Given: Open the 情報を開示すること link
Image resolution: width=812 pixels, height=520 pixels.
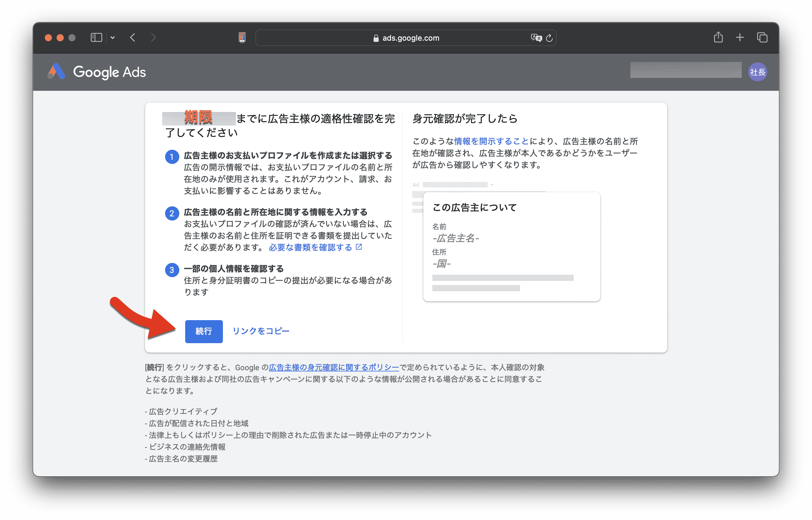Looking at the screenshot, I should (x=491, y=141).
